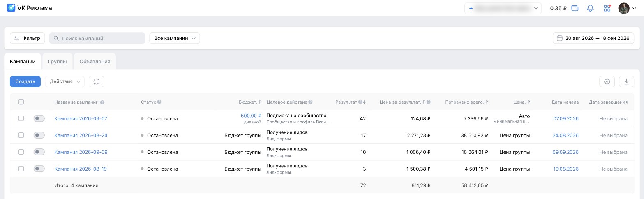
Task: Click start date 19.08.2026
Action: [566, 169]
